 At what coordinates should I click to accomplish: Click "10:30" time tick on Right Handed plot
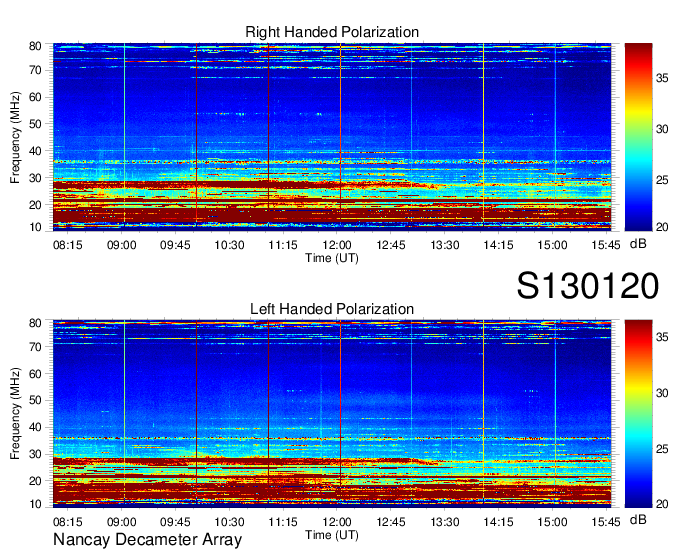tap(229, 245)
